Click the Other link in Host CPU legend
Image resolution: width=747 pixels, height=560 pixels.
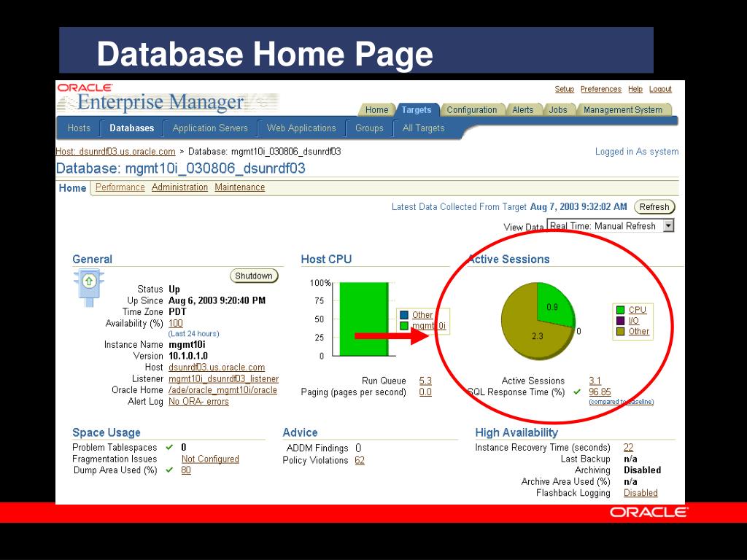pos(422,315)
